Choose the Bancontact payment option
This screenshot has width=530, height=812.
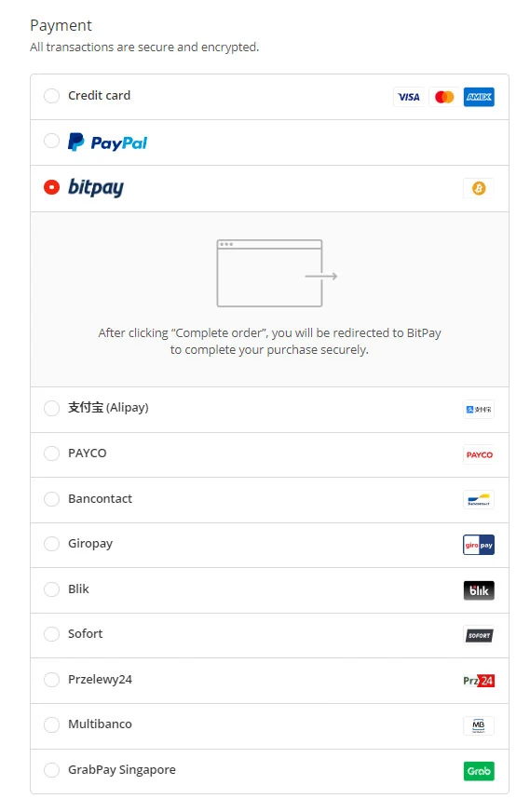click(52, 499)
